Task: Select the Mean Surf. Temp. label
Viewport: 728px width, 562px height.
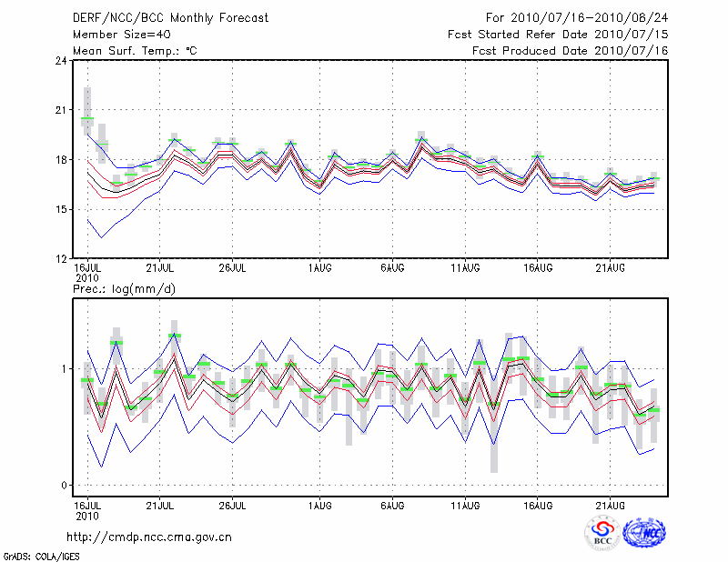Action: (x=134, y=50)
